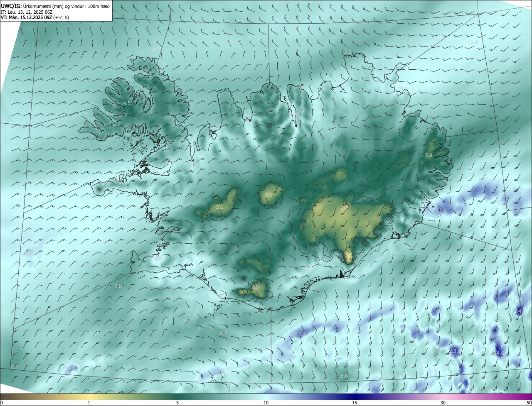Screen dimensions: 532x406
Task: Click the 4.5 value over the Westfjords
Action: (x=127, y=103)
